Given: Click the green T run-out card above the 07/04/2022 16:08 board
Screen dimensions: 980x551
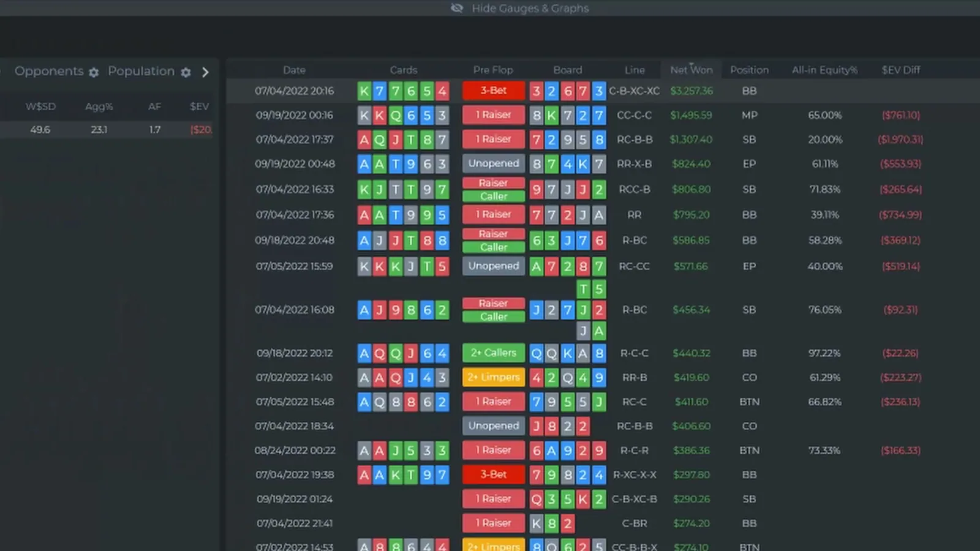Looking at the screenshot, I should 583,289.
